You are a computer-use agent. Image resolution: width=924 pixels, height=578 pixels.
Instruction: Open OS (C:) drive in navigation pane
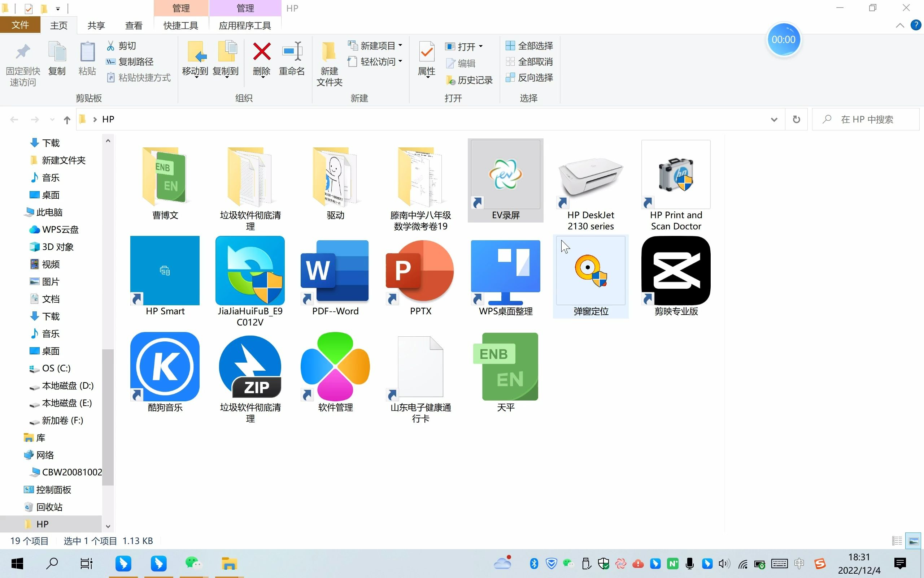(x=50, y=368)
